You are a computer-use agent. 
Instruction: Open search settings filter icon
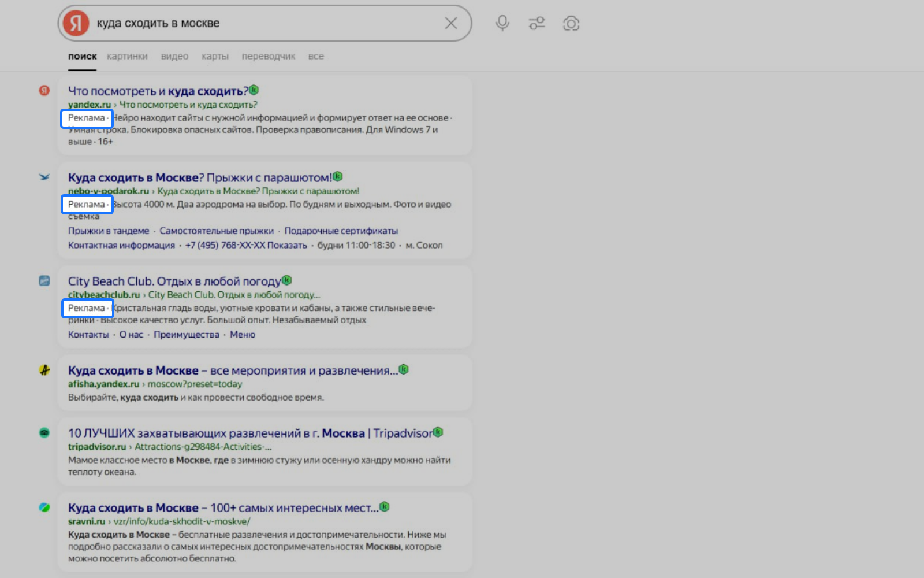(x=536, y=23)
